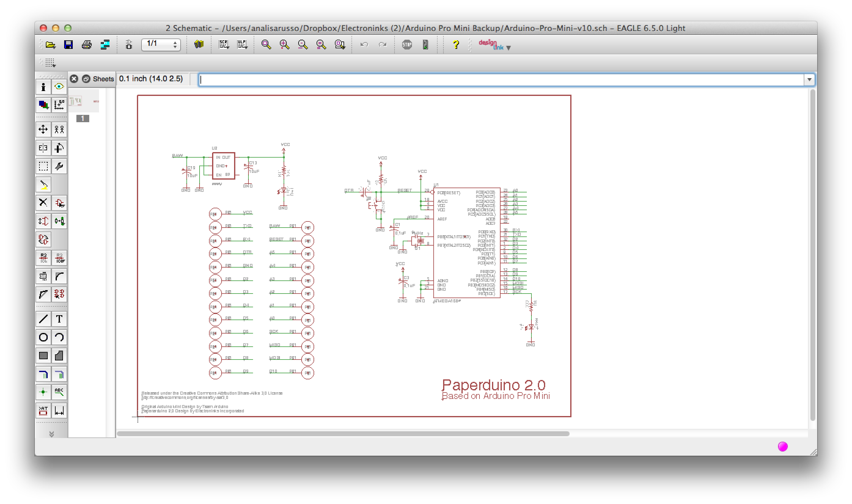Select the Rotate tool

(59, 148)
